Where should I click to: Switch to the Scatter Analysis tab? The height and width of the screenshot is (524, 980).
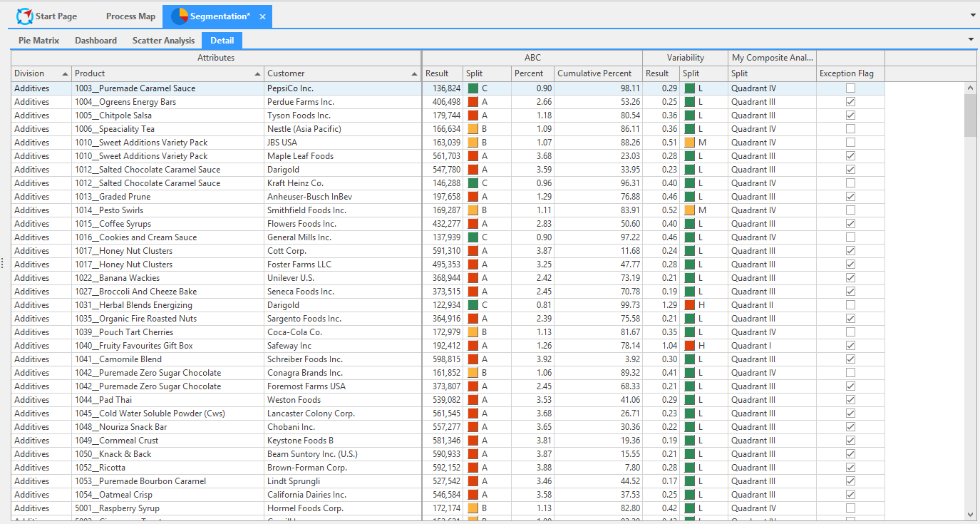pos(163,41)
